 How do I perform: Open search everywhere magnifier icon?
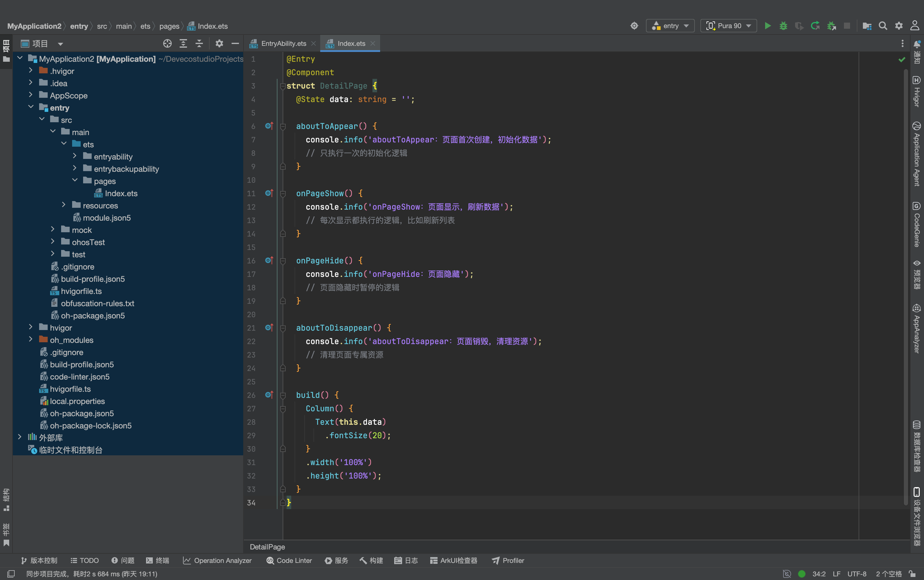pos(883,26)
